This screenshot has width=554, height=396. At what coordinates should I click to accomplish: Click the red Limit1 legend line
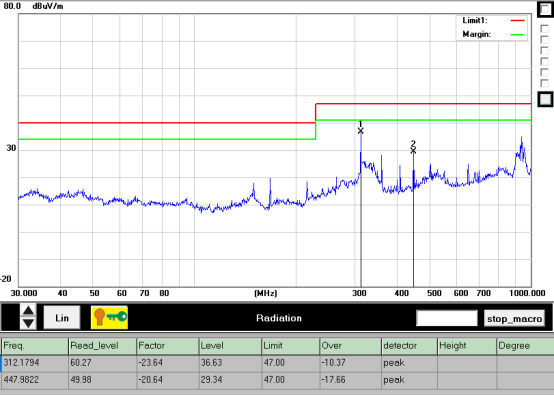click(518, 21)
